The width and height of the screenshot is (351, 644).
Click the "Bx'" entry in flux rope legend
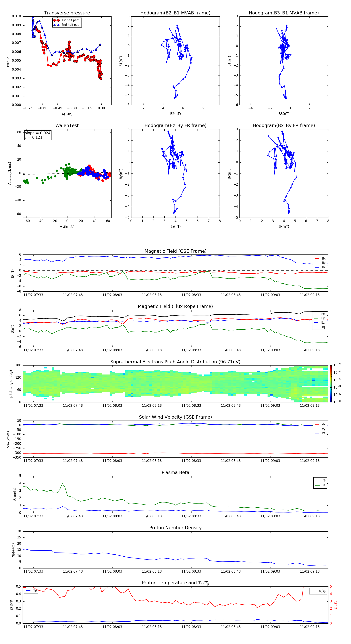[320, 314]
